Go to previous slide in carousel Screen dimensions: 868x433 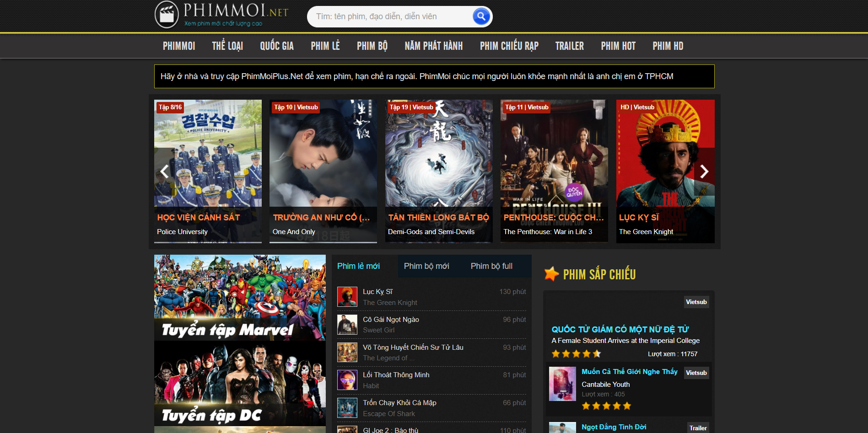tap(164, 171)
